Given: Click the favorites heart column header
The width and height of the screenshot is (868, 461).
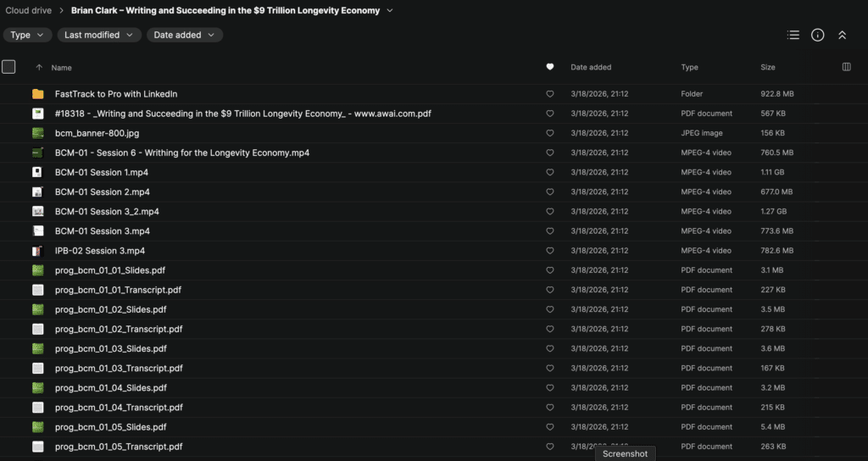Looking at the screenshot, I should (549, 67).
